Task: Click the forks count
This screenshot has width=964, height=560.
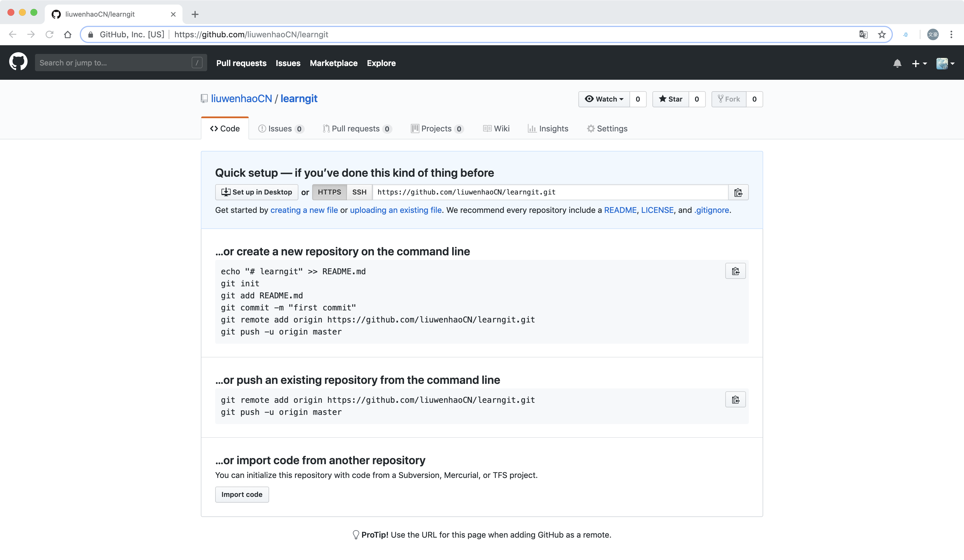Action: [x=754, y=99]
